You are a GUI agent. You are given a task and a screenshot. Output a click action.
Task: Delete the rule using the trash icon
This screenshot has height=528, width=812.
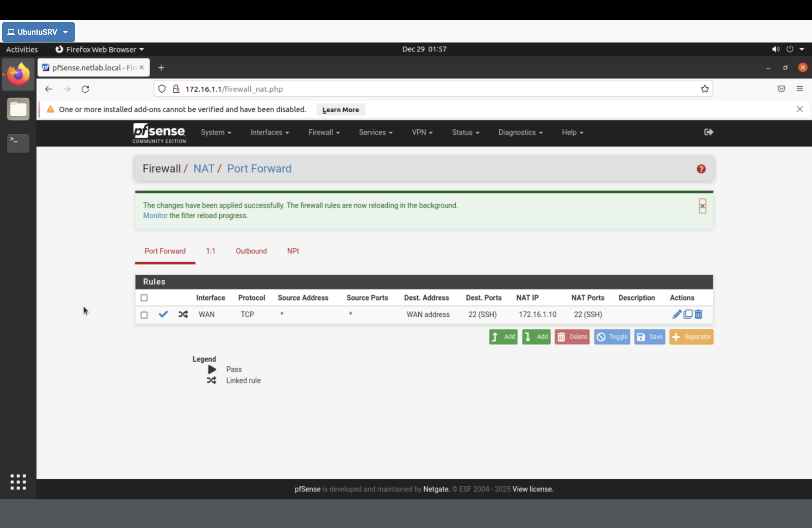[699, 315]
